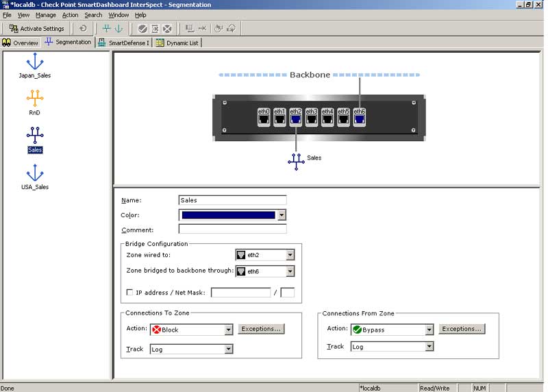This screenshot has width=548, height=392.
Task: Click the gray X block toolbar icon
Action: point(167,29)
